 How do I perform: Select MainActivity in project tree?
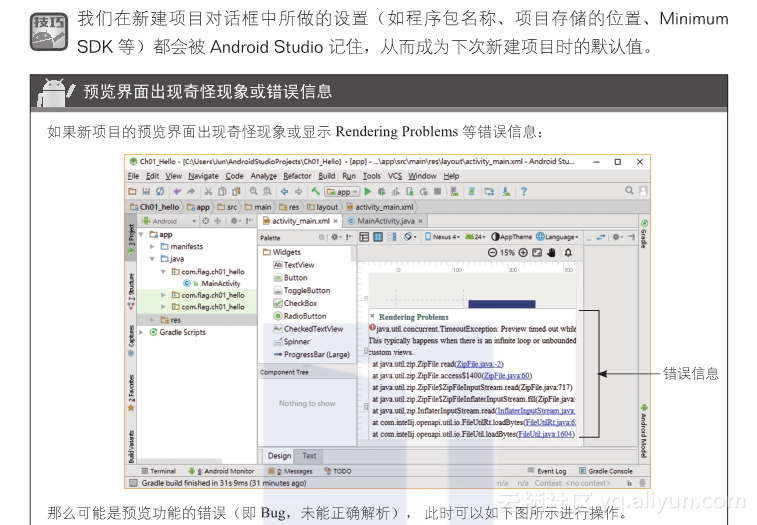(211, 284)
